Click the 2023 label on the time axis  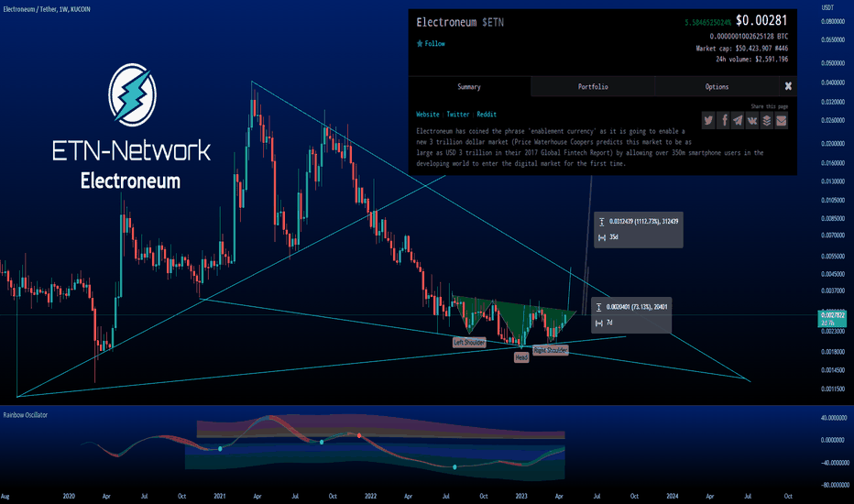521,497
